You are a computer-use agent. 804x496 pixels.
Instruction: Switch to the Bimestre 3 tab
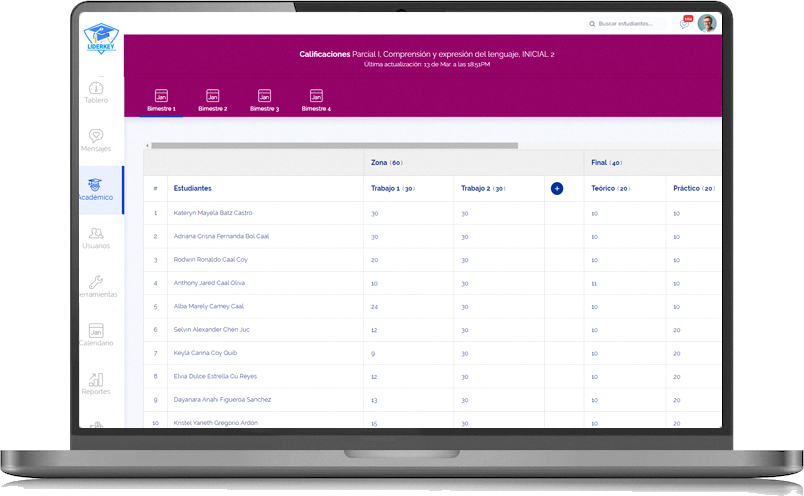pos(264,100)
